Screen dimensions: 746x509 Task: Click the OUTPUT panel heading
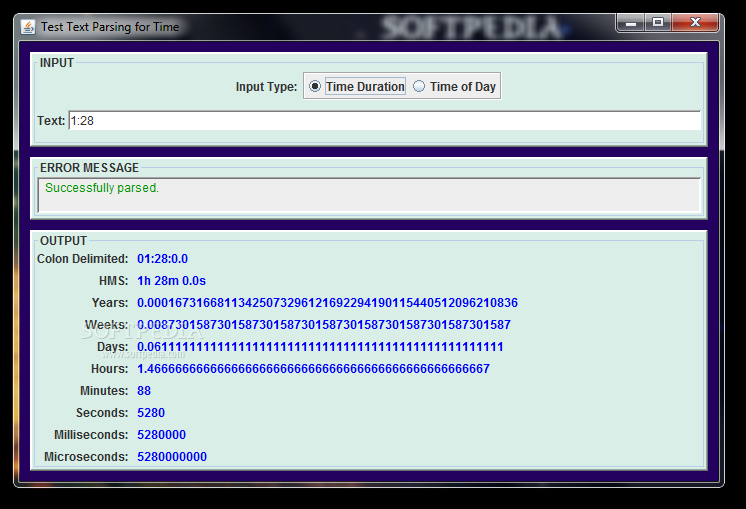pyautogui.click(x=63, y=241)
